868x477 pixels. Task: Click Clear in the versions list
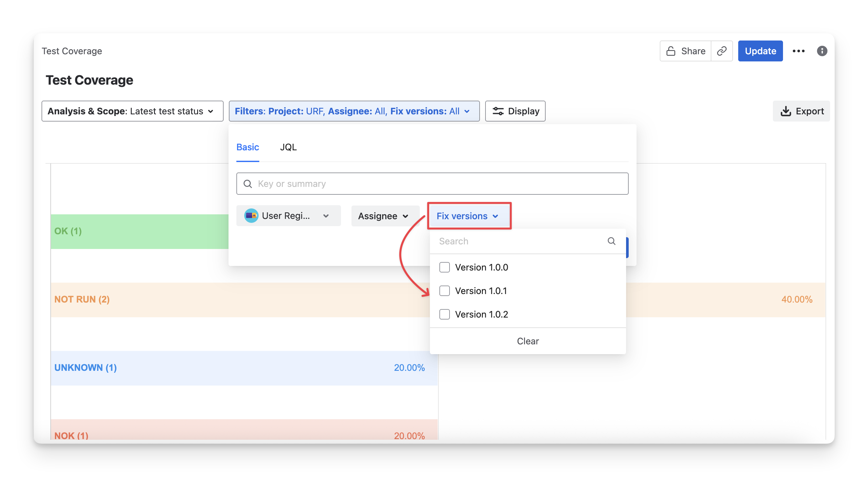click(528, 341)
